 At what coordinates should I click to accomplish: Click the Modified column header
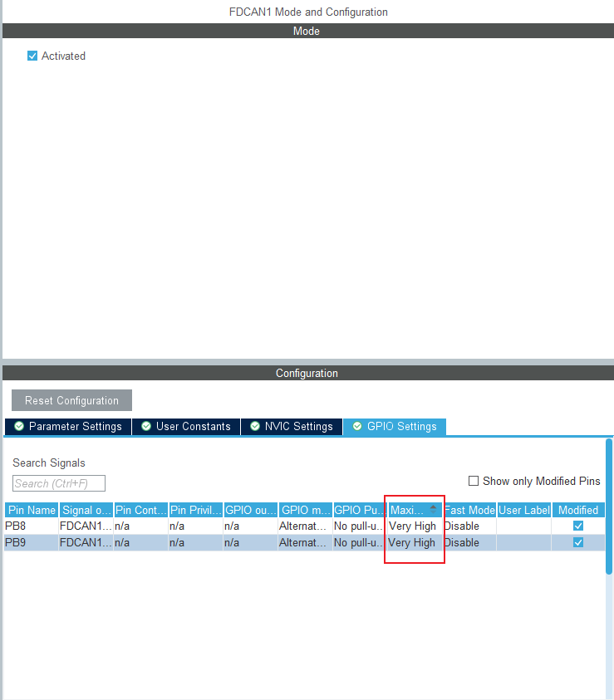[x=578, y=510]
